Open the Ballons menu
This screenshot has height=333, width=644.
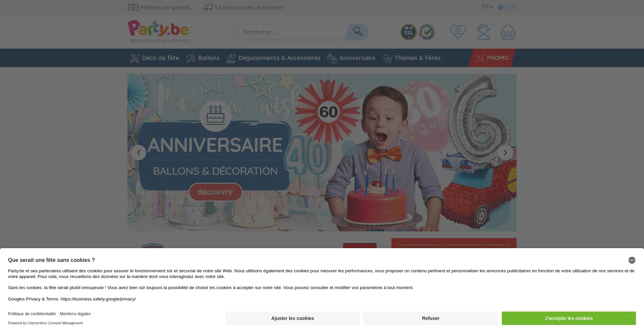(x=203, y=58)
